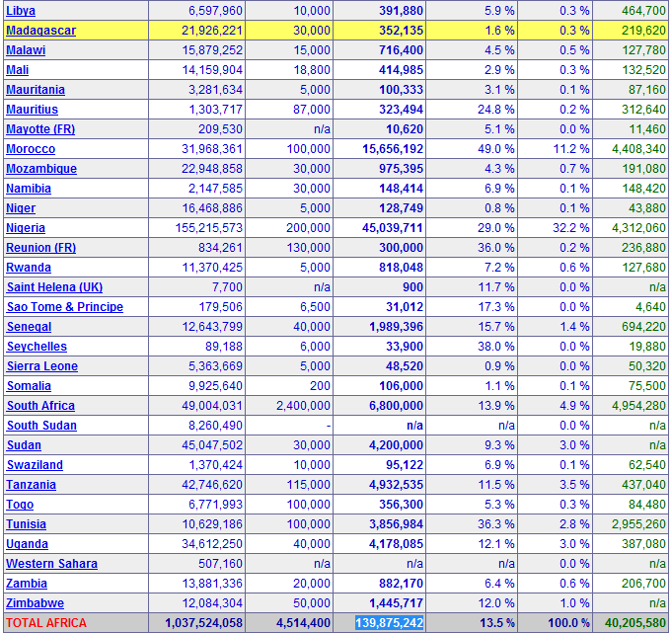Open the Niger link
The image size is (672, 633).
[x=21, y=208]
